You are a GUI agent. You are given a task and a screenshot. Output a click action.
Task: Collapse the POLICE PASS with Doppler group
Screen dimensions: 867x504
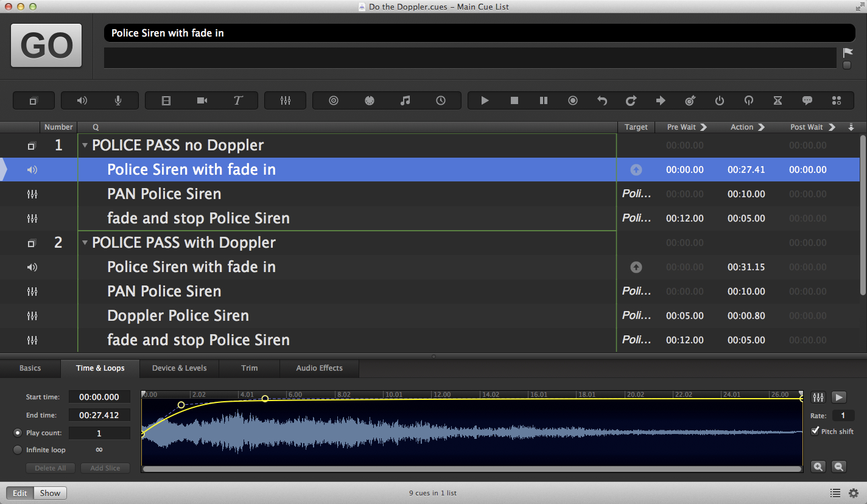pos(85,243)
